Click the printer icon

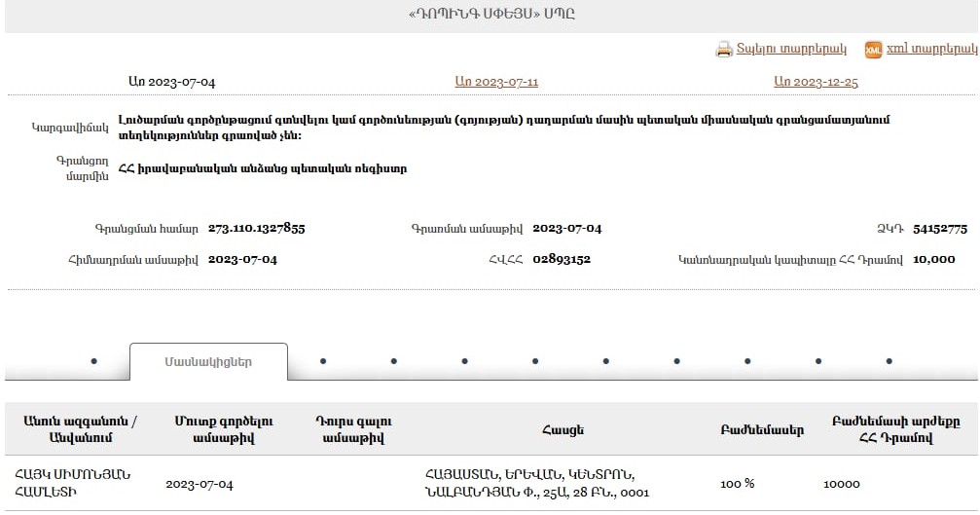[x=723, y=49]
